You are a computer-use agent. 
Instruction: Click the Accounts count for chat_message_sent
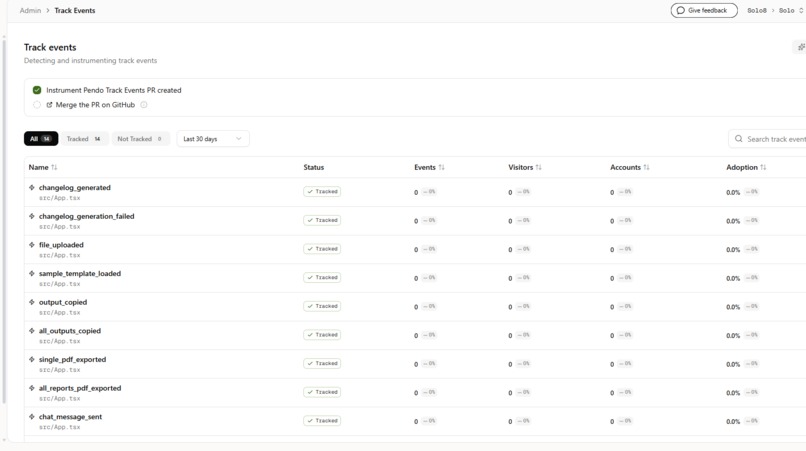click(x=612, y=422)
